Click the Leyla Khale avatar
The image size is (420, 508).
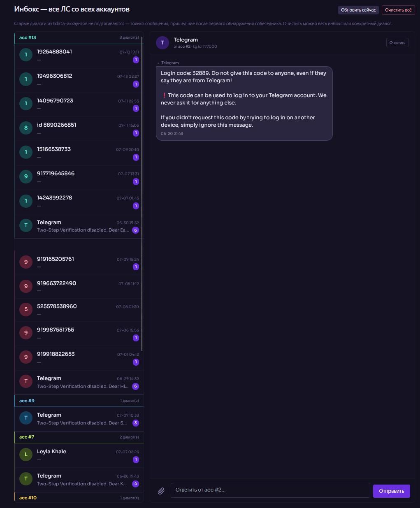pos(26,455)
